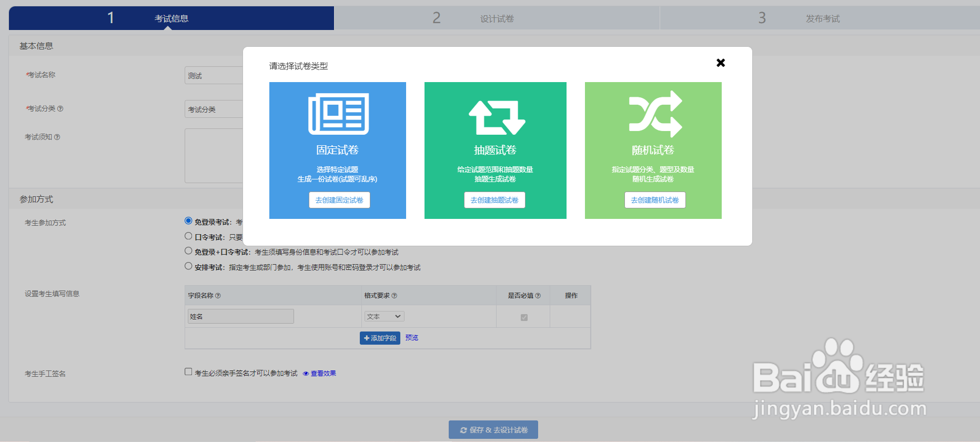Close the paper type selection dialog

721,63
